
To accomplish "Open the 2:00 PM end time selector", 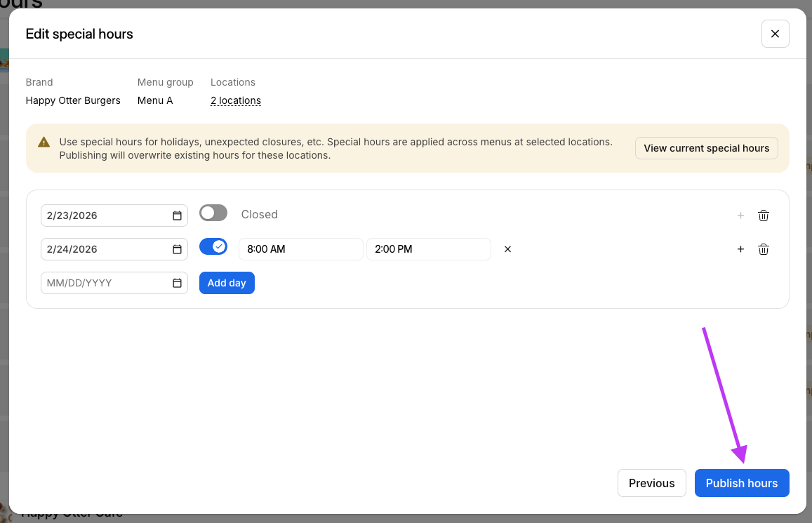I will click(x=428, y=249).
